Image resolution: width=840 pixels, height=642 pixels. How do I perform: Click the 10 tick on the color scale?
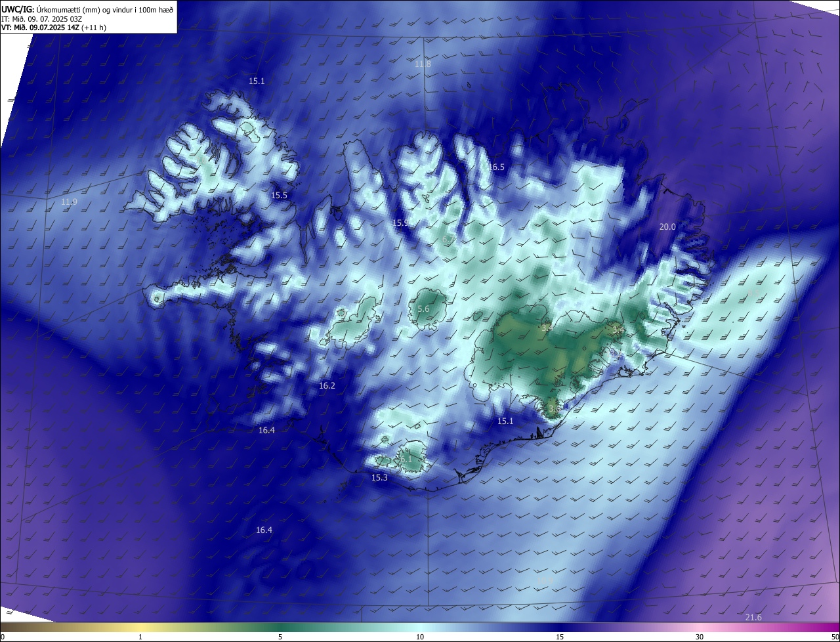pyautogui.click(x=420, y=637)
